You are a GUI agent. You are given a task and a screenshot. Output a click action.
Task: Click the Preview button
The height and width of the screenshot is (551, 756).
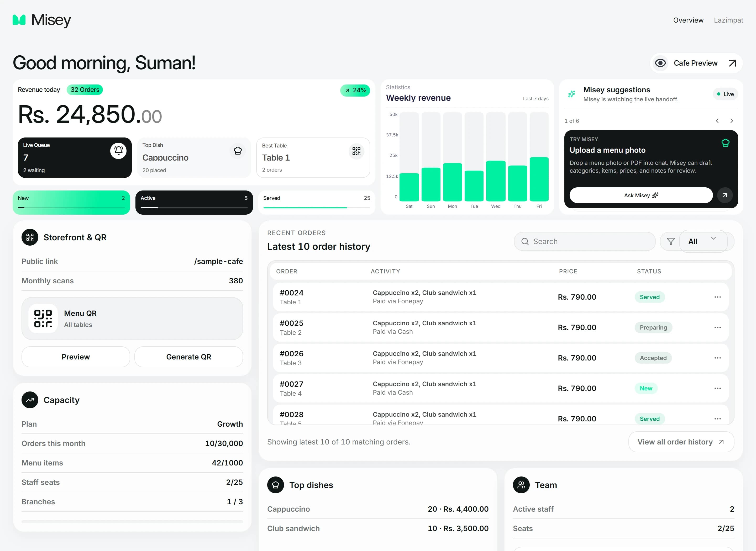(x=76, y=357)
